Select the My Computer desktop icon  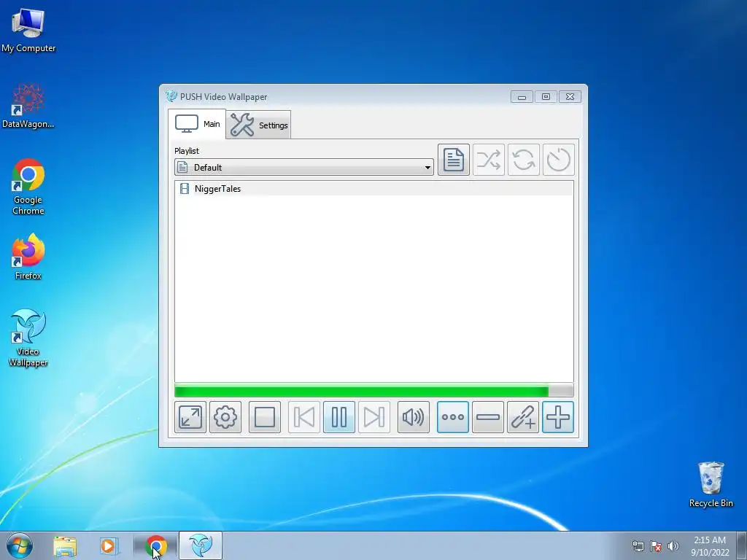28,30
